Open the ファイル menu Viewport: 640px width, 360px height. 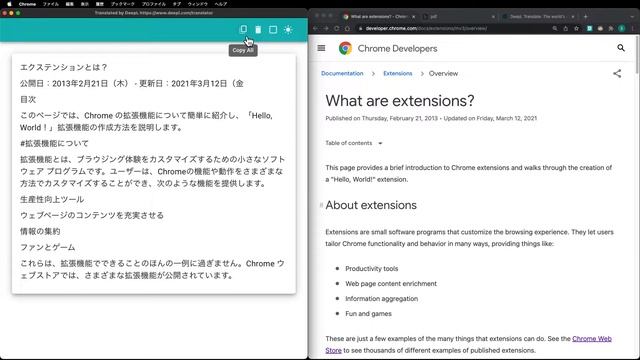point(51,4)
